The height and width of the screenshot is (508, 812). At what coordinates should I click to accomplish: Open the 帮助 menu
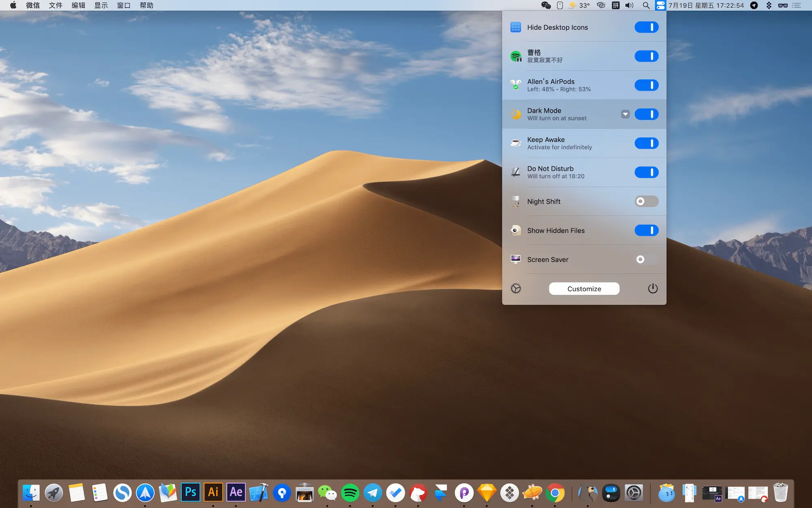coord(146,5)
